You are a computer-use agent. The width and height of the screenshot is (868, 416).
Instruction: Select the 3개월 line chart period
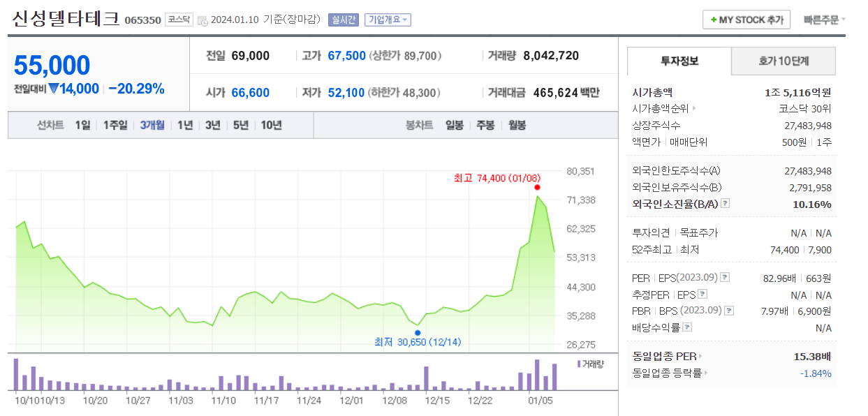152,125
